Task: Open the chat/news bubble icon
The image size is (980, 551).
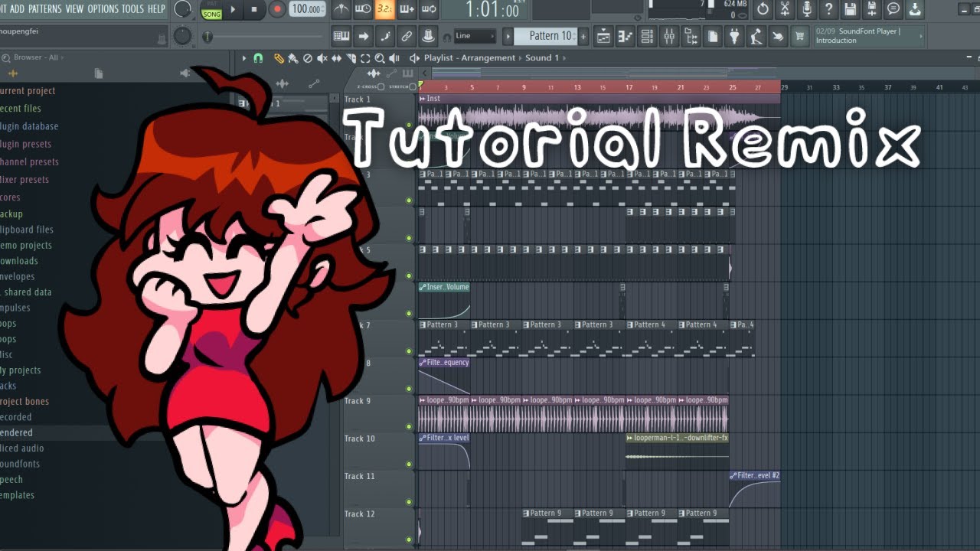Action: pos(893,9)
